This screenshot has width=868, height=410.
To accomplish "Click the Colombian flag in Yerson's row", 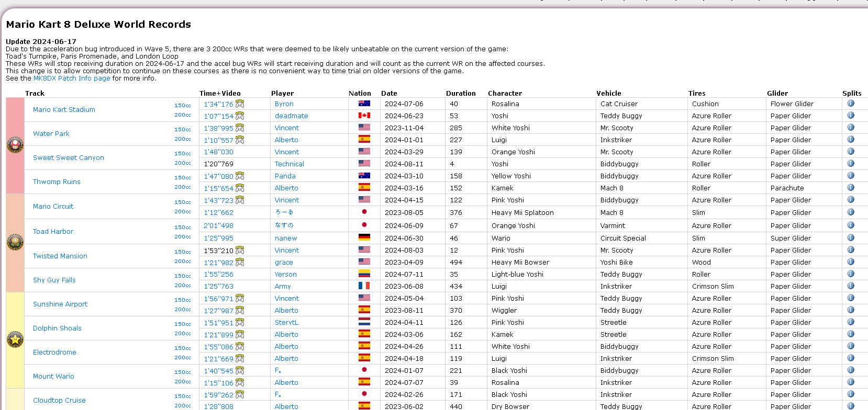I will click(x=364, y=274).
